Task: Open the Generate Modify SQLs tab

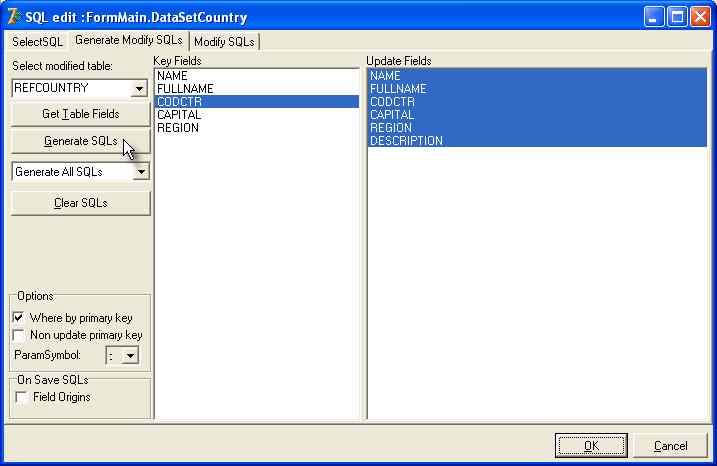Action: coord(128,40)
